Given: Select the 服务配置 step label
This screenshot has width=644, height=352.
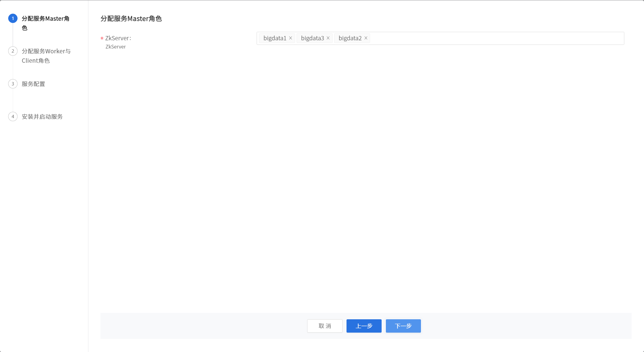Looking at the screenshot, I should pos(33,84).
